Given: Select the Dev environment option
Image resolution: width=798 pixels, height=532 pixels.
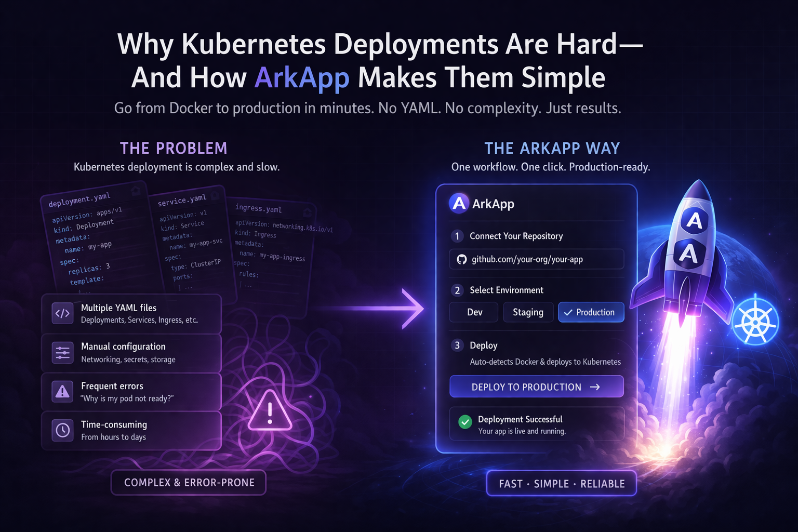Looking at the screenshot, I should (474, 312).
